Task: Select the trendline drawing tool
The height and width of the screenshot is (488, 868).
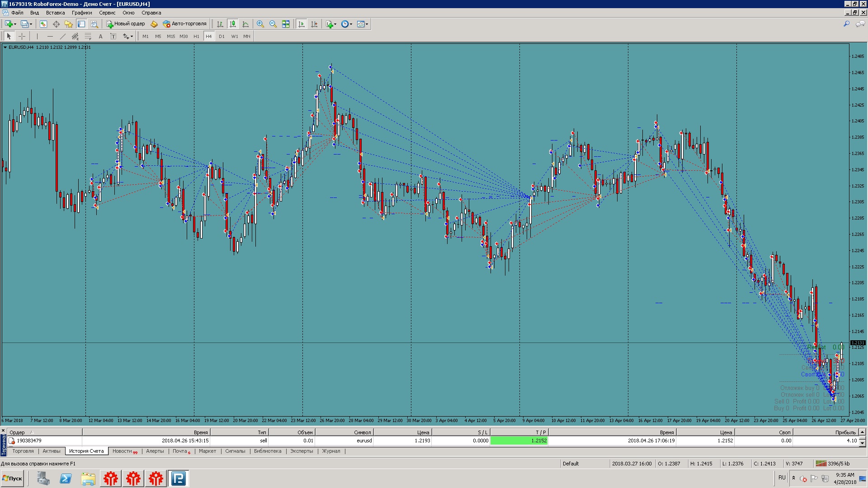Action: [62, 36]
